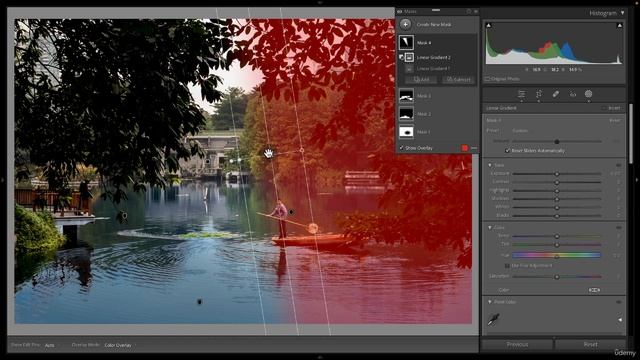Click the right panel vertical scrollbar
The height and width of the screenshot is (360, 640).
pyautogui.click(x=631, y=133)
